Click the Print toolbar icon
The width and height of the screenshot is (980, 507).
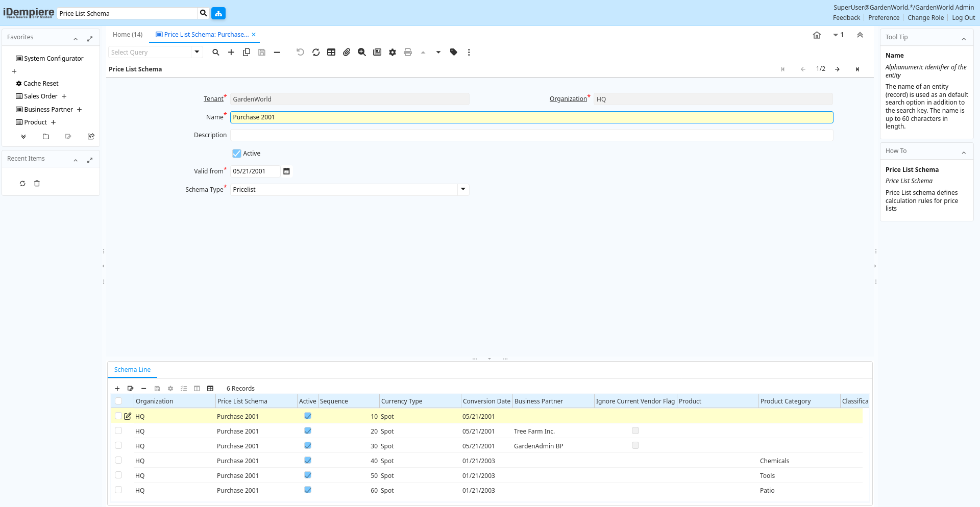[x=408, y=52]
